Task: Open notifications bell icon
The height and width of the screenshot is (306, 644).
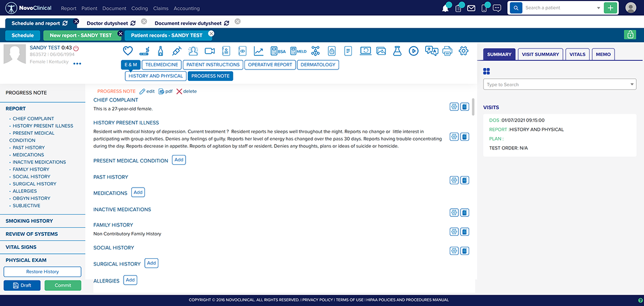Action: (x=445, y=8)
